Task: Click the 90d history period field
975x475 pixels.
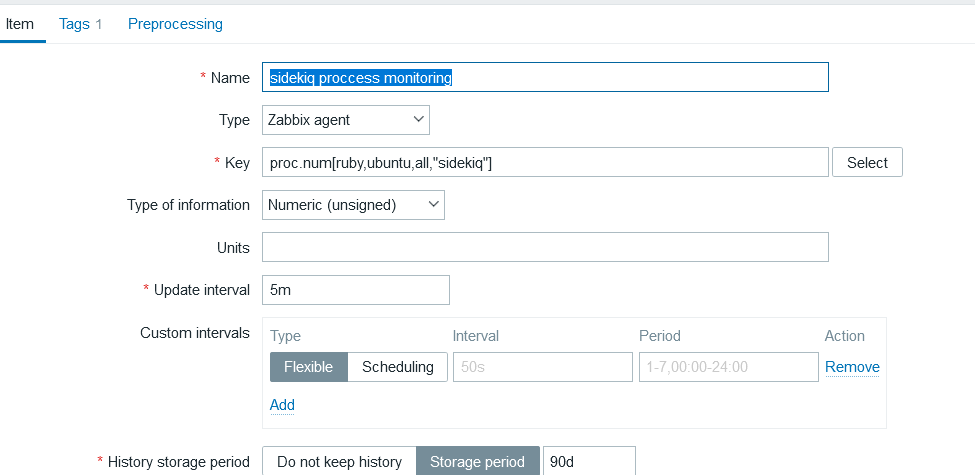Action: click(x=589, y=462)
